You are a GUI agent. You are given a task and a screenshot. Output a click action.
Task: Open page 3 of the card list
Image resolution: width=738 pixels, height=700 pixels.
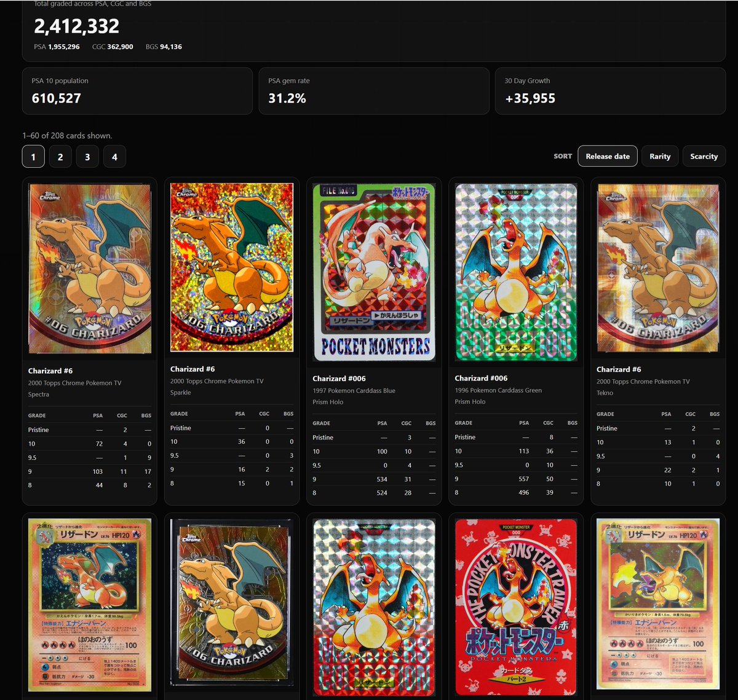[x=87, y=157]
